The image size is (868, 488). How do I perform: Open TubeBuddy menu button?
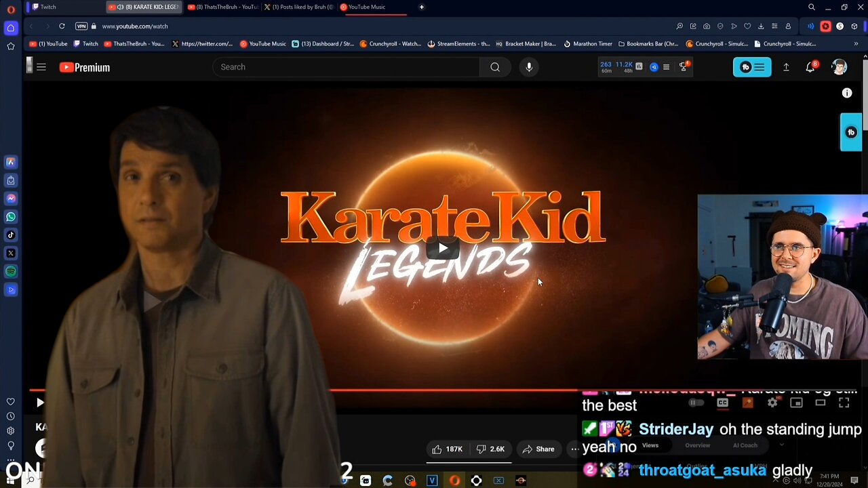(x=752, y=67)
